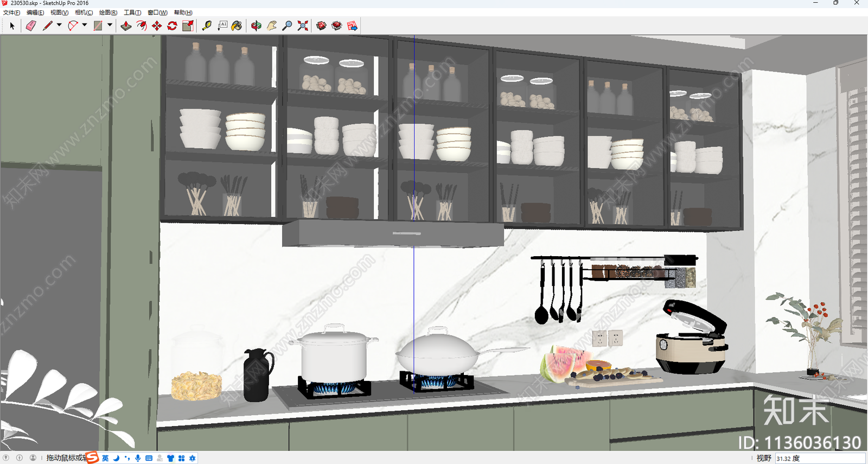Click the credits status bar icon

[20, 458]
